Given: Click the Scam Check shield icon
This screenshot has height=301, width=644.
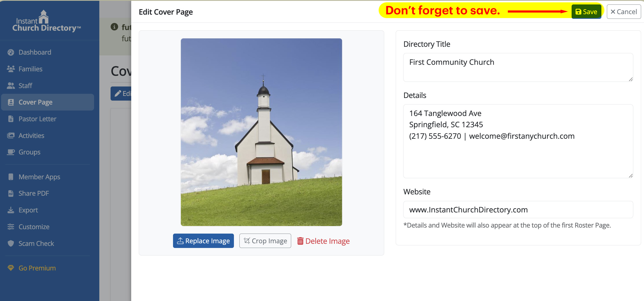Looking at the screenshot, I should (x=11, y=244).
